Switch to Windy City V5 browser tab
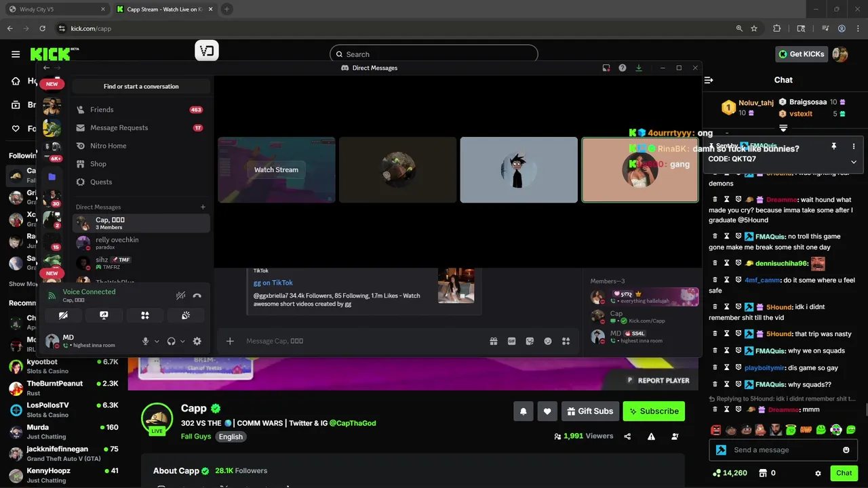Screen dimensions: 868x488 56,9
